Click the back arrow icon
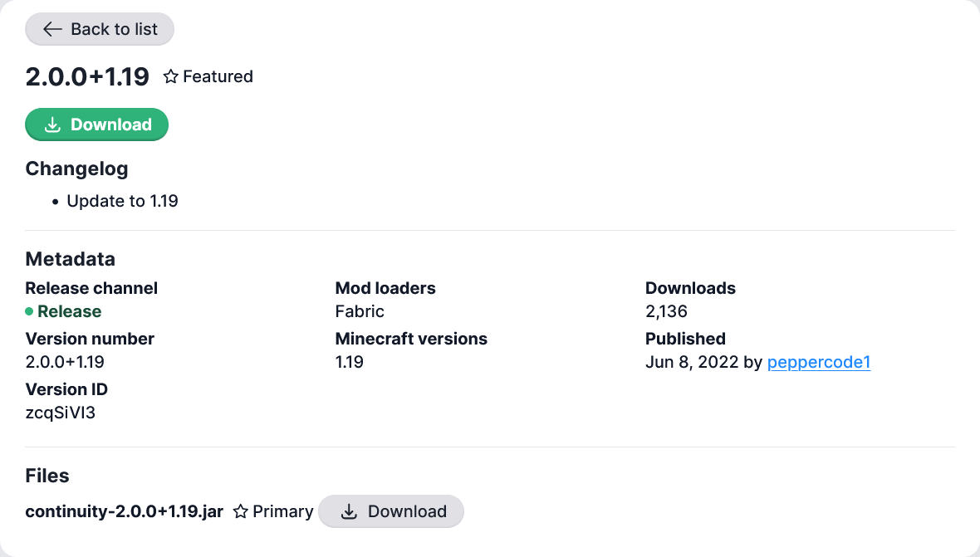This screenshot has height=557, width=980. click(53, 29)
